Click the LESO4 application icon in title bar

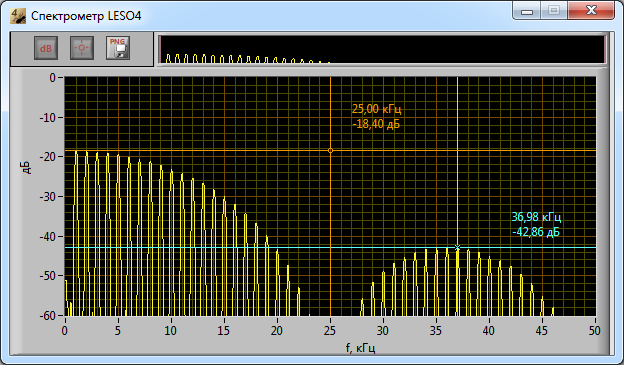[18, 16]
